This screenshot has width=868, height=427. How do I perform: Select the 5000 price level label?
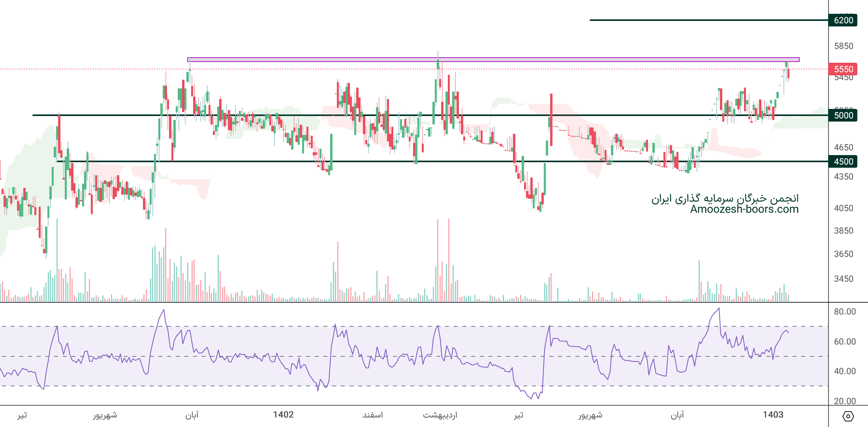coord(843,115)
